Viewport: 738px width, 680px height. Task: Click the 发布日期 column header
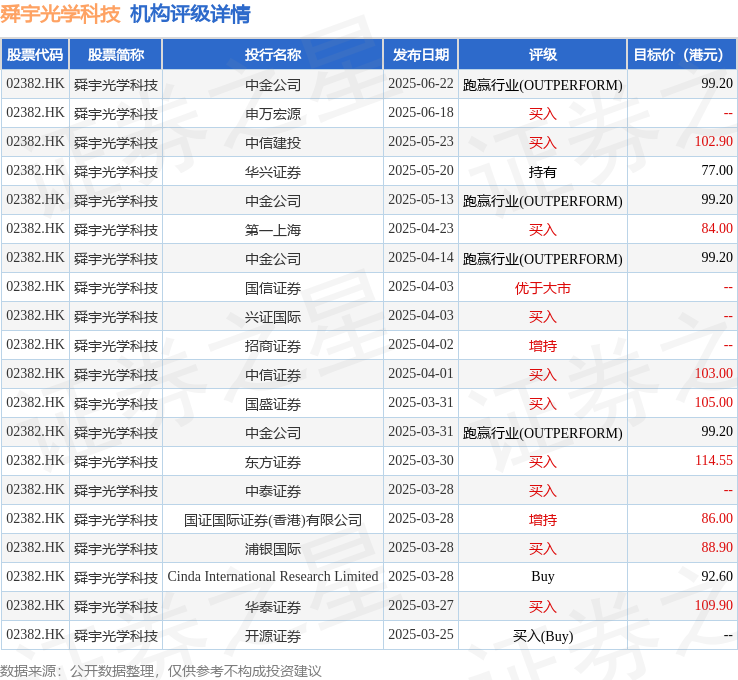pos(421,55)
